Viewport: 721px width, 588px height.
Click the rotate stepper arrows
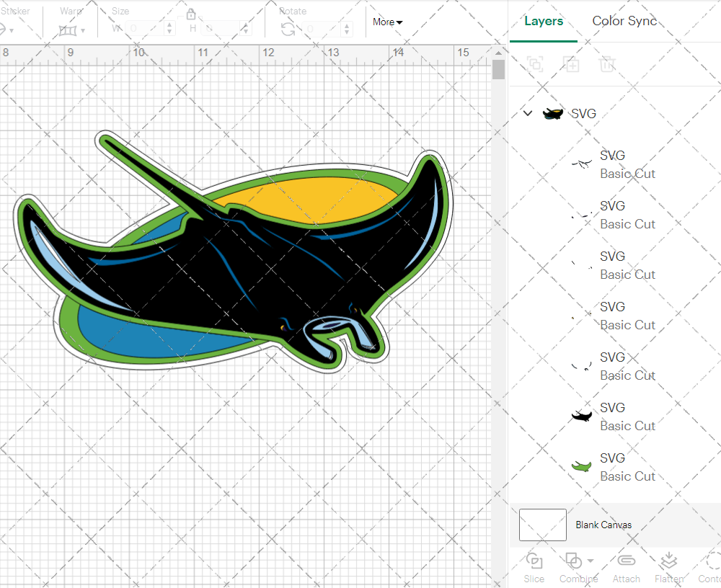point(348,29)
